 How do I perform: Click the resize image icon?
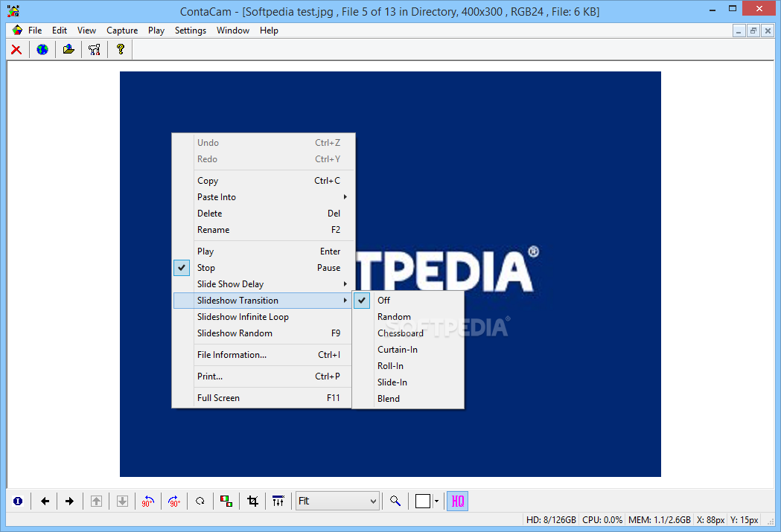pos(226,501)
